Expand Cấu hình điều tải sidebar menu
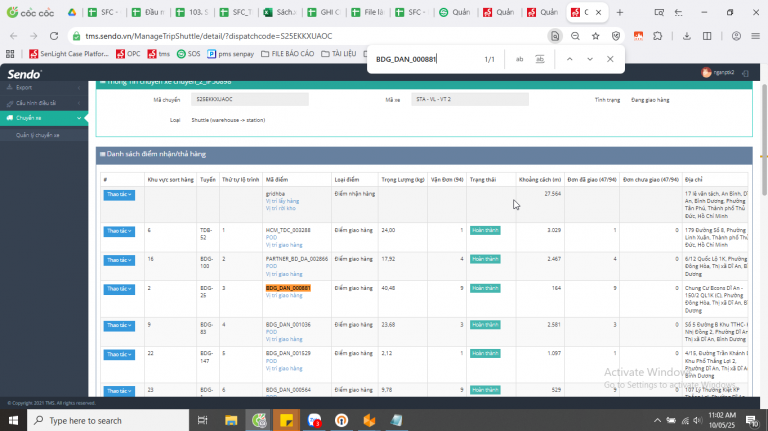The width and height of the screenshot is (768, 431). click(x=44, y=103)
